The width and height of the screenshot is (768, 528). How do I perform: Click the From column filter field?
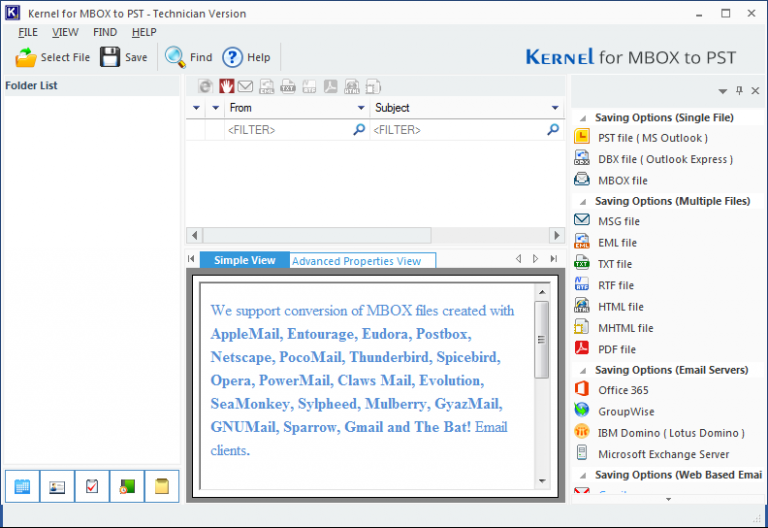[x=288, y=130]
